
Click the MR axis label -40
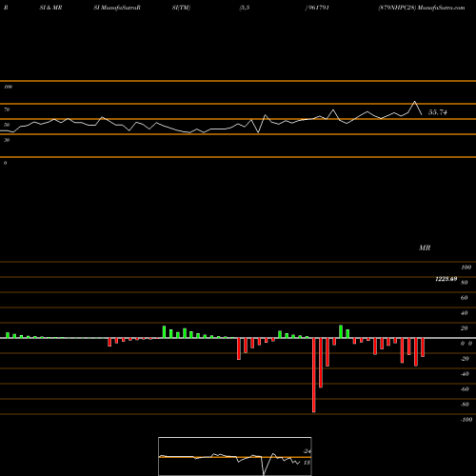[x=465, y=374]
